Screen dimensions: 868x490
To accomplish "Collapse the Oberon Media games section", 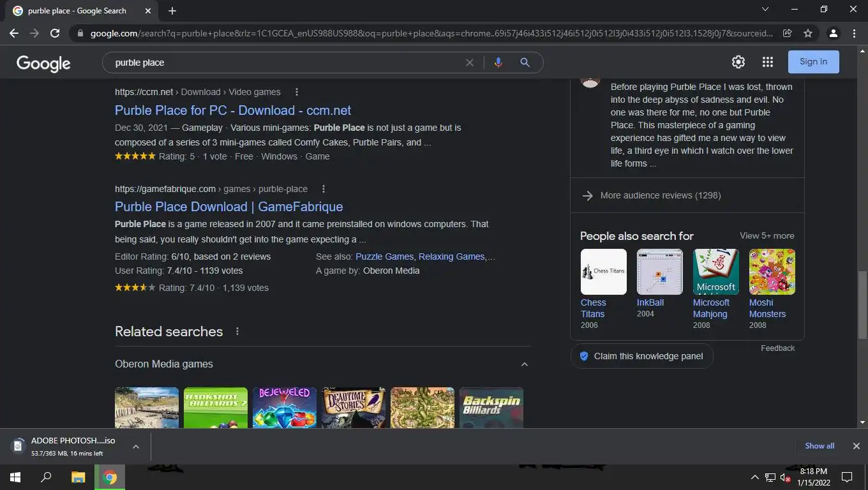I will coord(525,364).
